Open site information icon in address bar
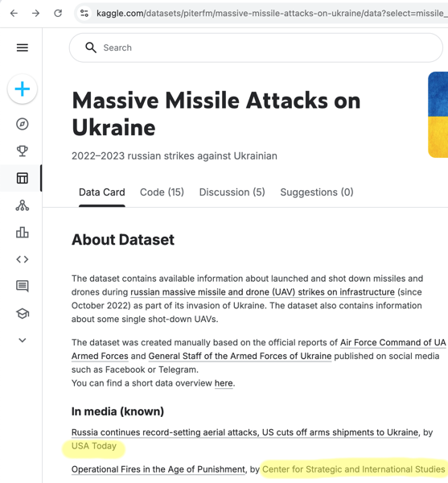The width and height of the screenshot is (448, 483). [x=84, y=13]
